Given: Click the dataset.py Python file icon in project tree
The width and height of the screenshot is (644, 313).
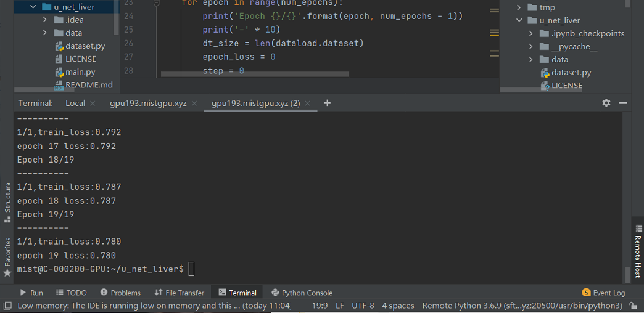Looking at the screenshot, I should pos(59,46).
